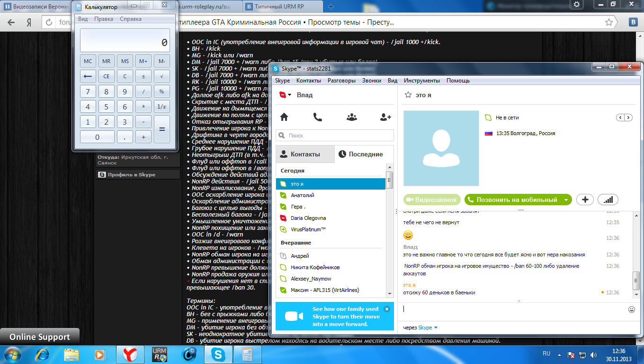Click the smiley emoticon in chat history
The image size is (644, 364).
pos(408,235)
